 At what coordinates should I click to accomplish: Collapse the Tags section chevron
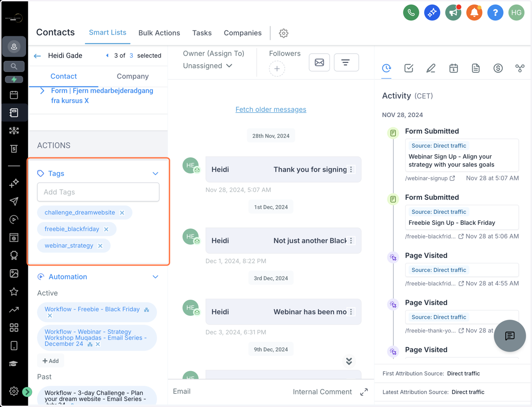(155, 174)
